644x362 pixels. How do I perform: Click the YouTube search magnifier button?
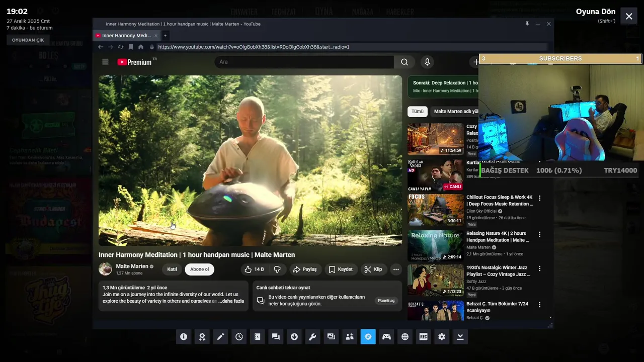point(405,62)
